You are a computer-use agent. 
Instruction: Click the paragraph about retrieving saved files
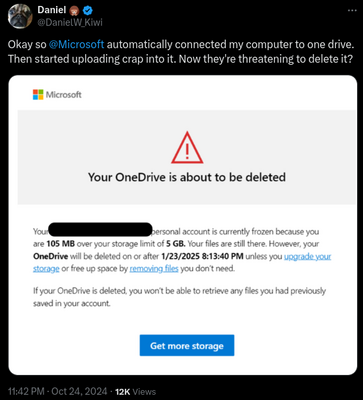(x=179, y=297)
